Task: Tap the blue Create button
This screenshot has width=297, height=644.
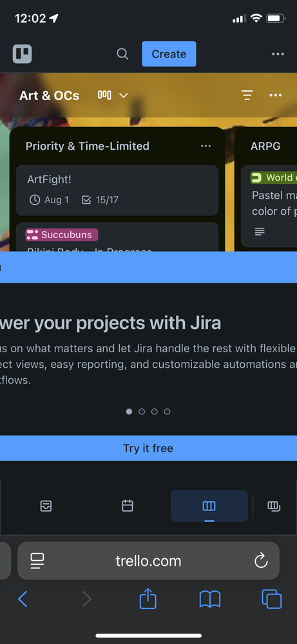Action: point(169,54)
